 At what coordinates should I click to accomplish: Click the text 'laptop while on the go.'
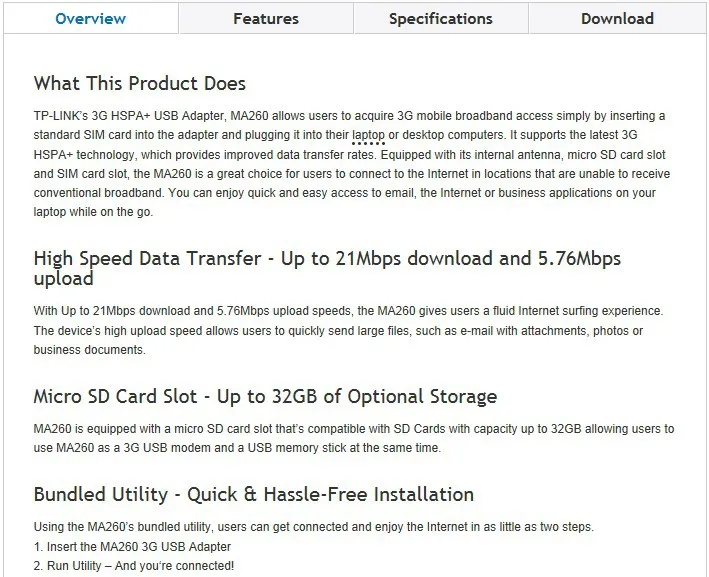pyautogui.click(x=93, y=212)
